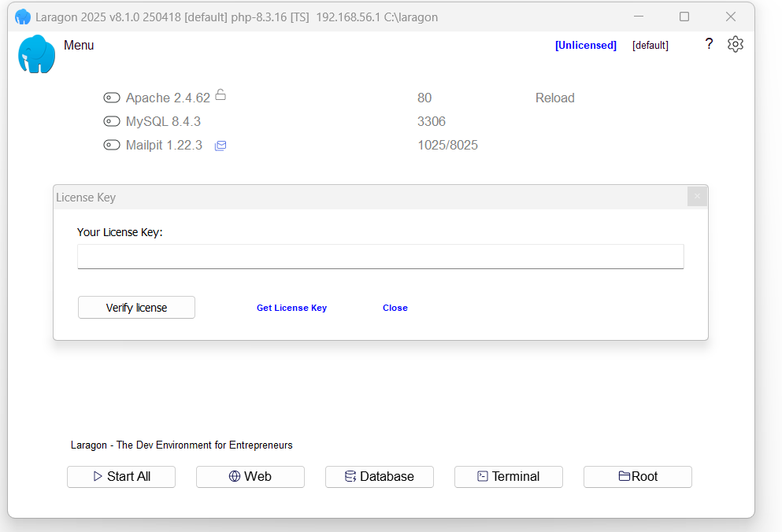
Task: Focus the Your License Key input field
Action: click(380, 257)
